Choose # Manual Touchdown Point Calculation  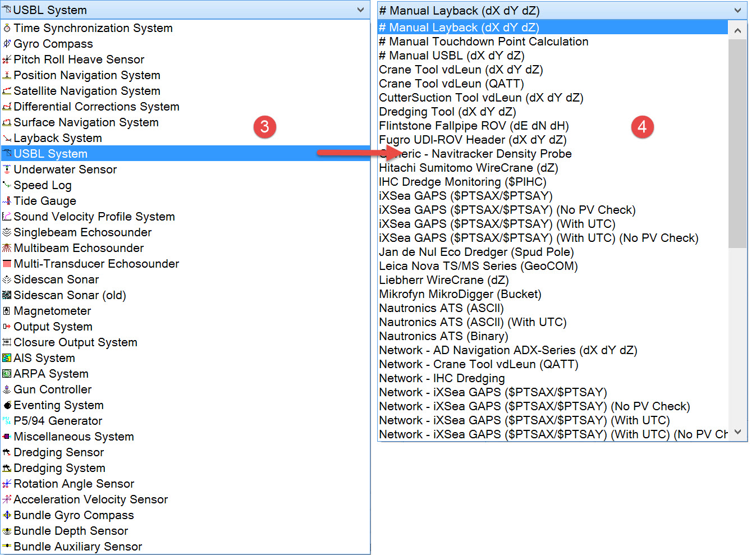pos(553,42)
